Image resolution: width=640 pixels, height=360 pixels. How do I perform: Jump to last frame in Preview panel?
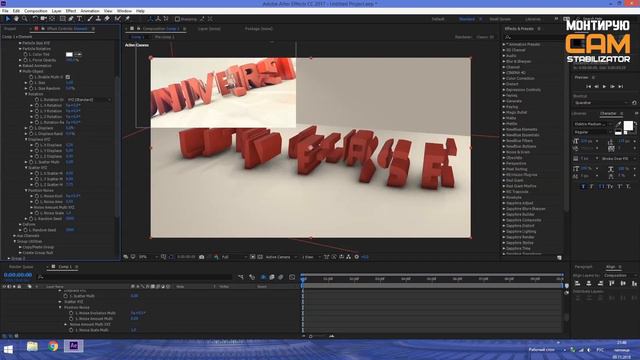click(x=621, y=87)
